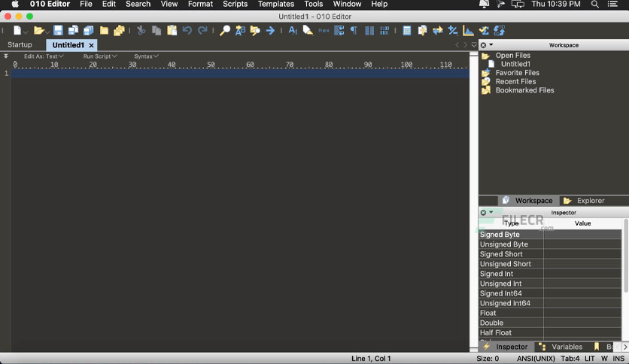The height and width of the screenshot is (364, 629).
Task: Open the Calculator tool icon
Action: 407,31
